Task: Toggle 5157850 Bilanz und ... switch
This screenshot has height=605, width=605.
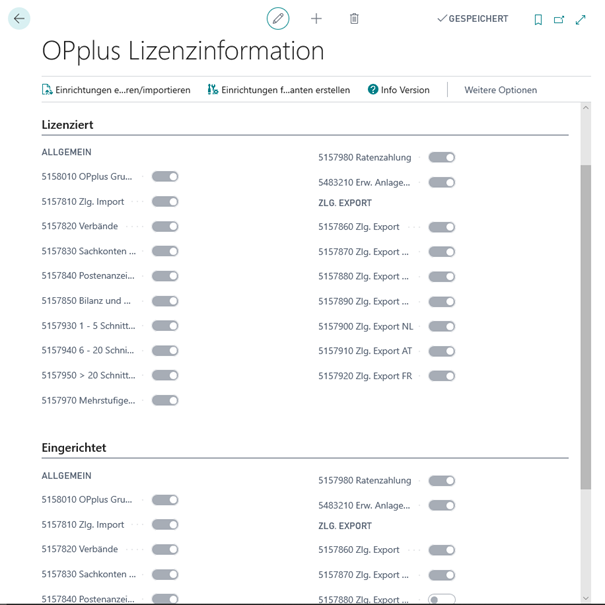Action: point(165,301)
